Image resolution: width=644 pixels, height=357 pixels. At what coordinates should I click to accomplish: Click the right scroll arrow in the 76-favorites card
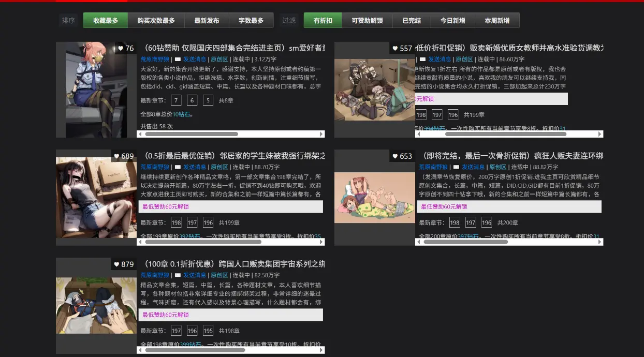click(321, 134)
